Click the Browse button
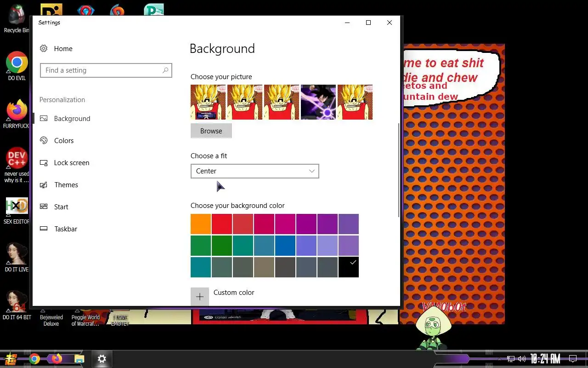 click(211, 131)
